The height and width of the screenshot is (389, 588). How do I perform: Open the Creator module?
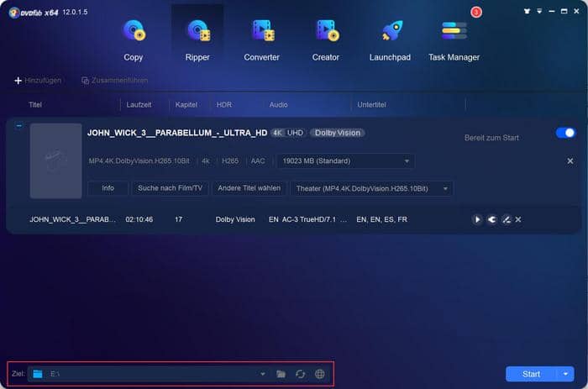325,39
